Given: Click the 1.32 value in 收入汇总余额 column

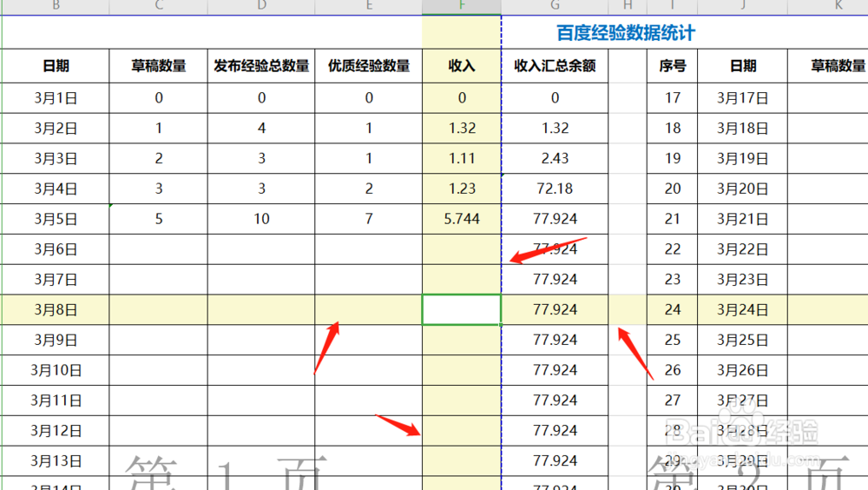Looking at the screenshot, I should [555, 129].
